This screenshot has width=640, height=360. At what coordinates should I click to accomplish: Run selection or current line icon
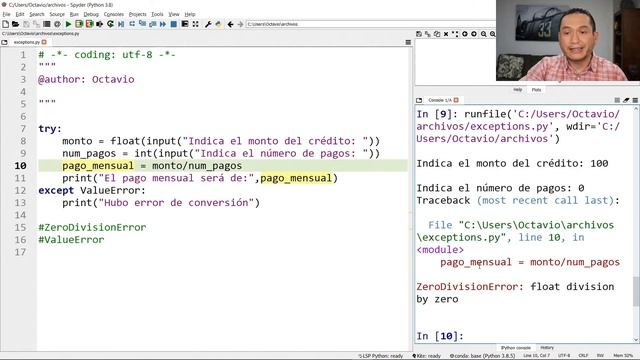point(99,24)
